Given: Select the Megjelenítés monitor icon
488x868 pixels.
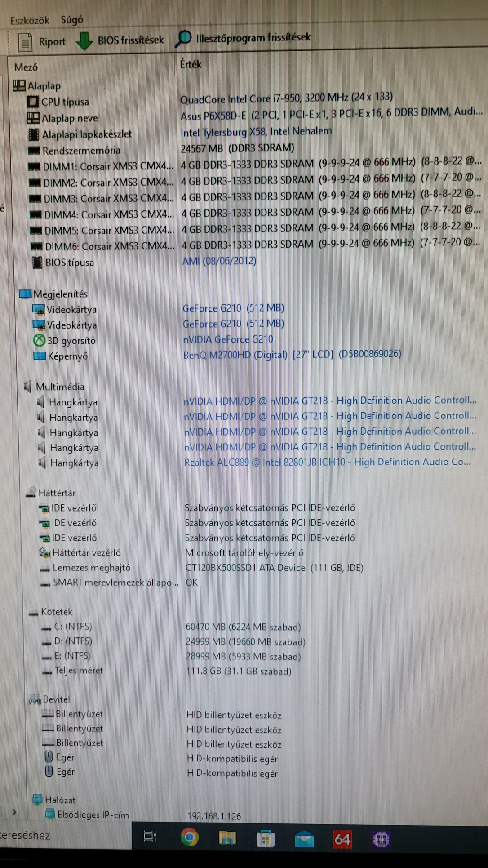Looking at the screenshot, I should point(25,294).
